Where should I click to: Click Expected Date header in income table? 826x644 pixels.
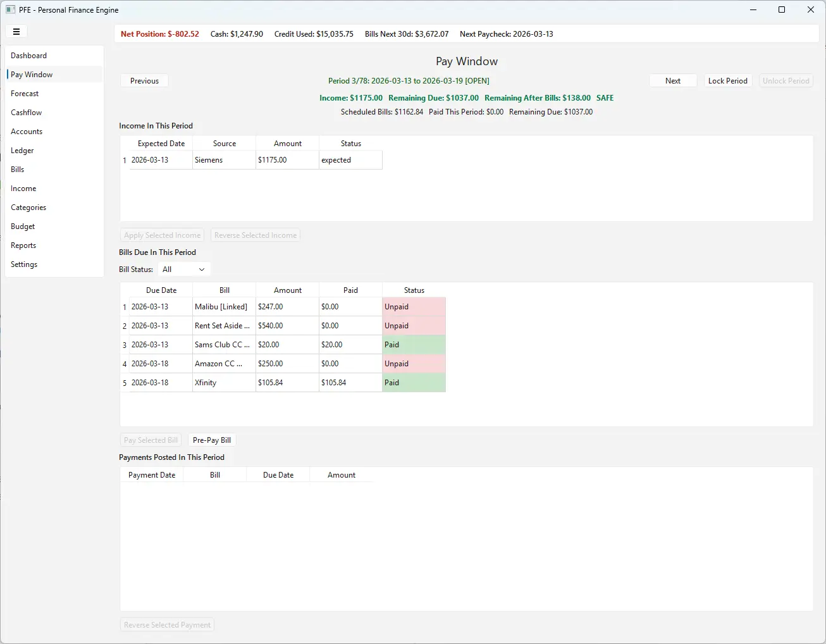[161, 144]
